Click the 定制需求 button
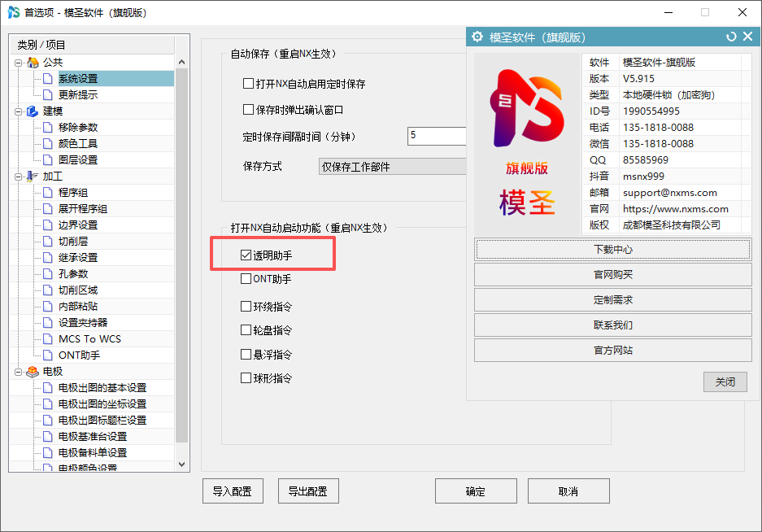762x532 pixels. (613, 300)
